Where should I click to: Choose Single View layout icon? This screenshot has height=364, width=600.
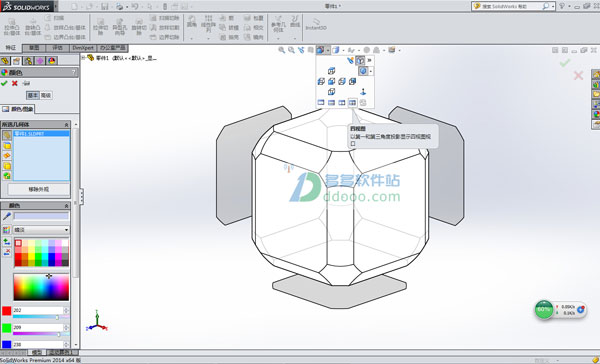(321, 103)
